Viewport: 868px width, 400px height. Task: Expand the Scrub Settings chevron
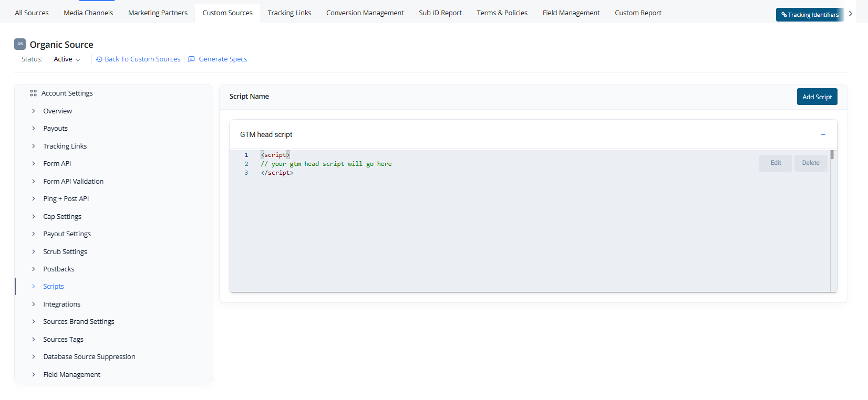pyautogui.click(x=34, y=251)
